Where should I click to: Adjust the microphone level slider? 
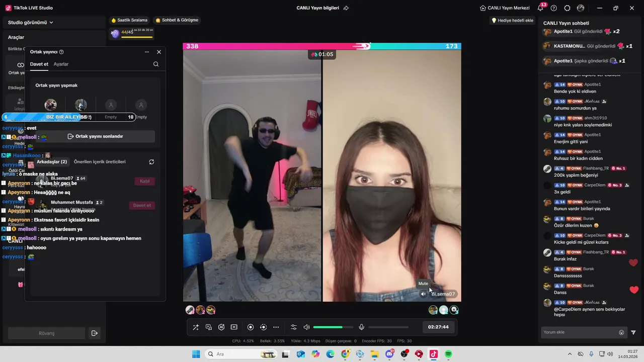click(x=388, y=327)
